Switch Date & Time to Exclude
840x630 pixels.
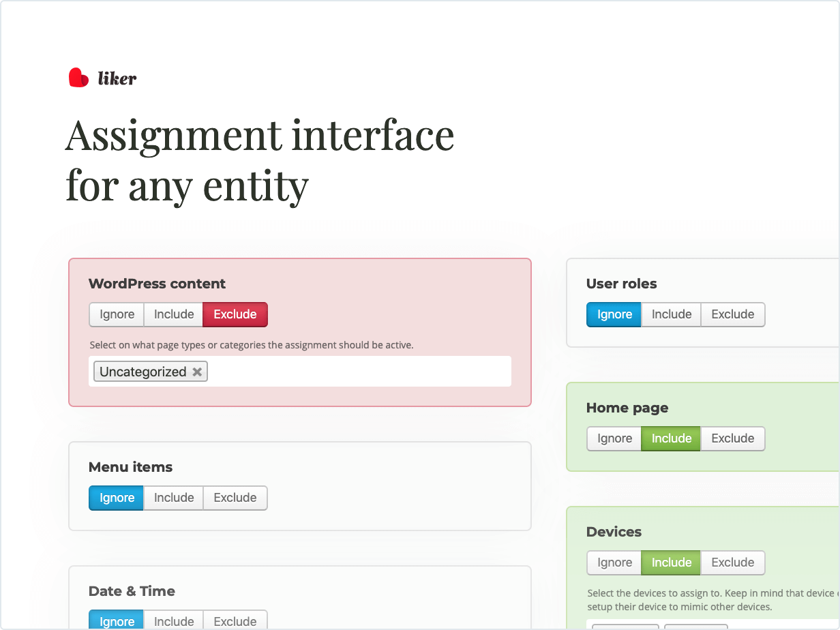pos(235,621)
